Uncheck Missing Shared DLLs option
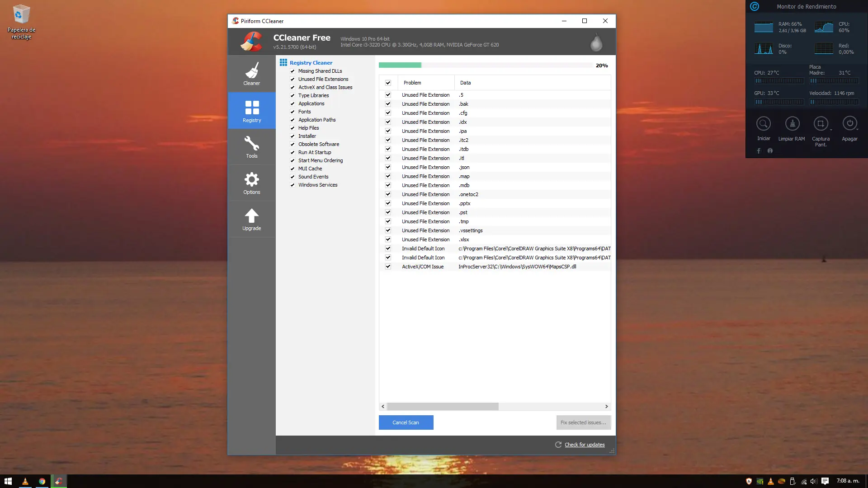This screenshot has height=488, width=868. point(292,71)
